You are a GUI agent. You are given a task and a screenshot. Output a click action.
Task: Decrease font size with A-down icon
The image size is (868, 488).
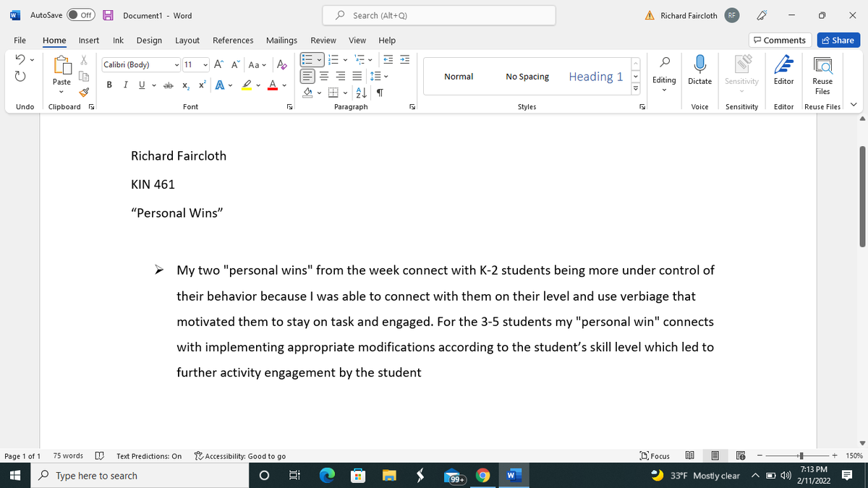click(x=236, y=64)
